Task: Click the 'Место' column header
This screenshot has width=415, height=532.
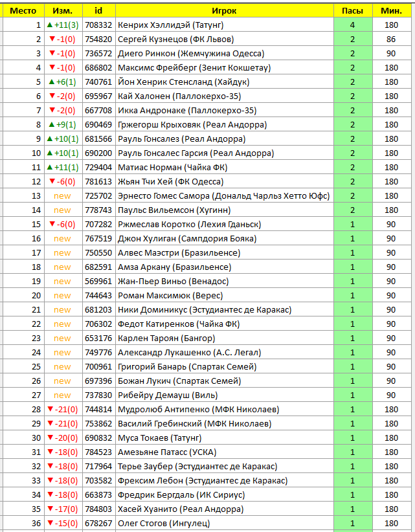Action: tap(23, 11)
